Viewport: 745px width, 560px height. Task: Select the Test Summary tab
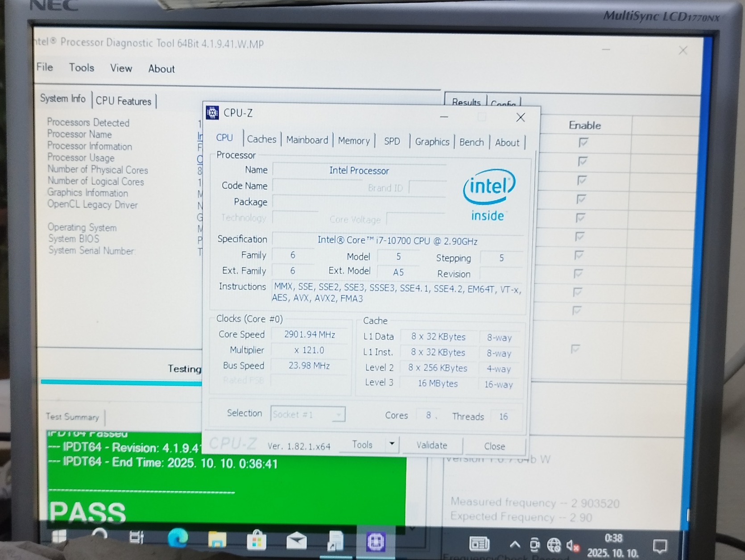coord(72,417)
